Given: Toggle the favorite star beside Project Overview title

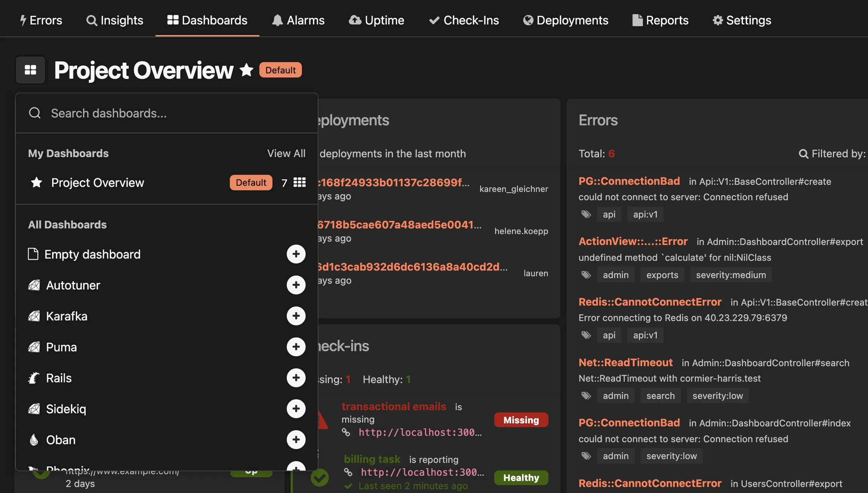Looking at the screenshot, I should (246, 70).
